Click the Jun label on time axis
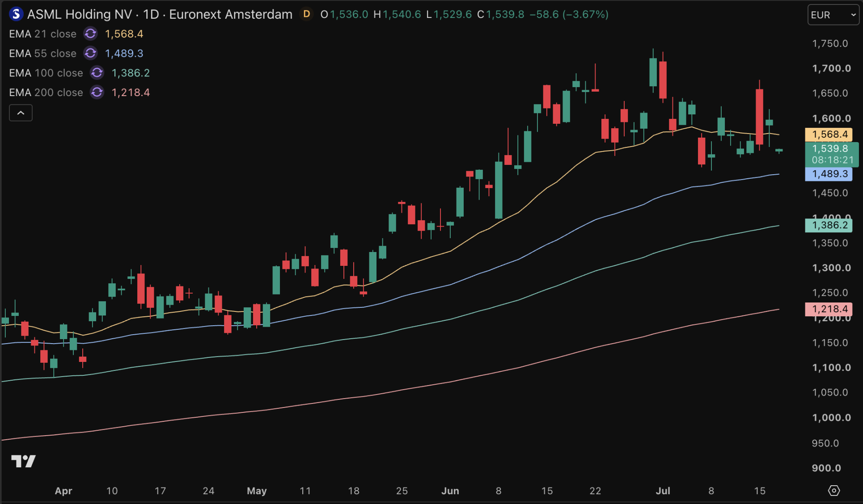The height and width of the screenshot is (504, 863). (450, 491)
